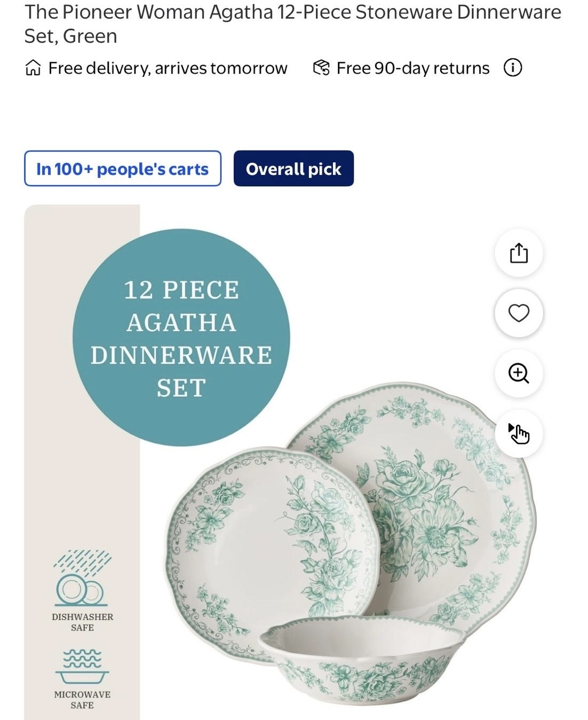Select the Overall pick badge

click(293, 169)
